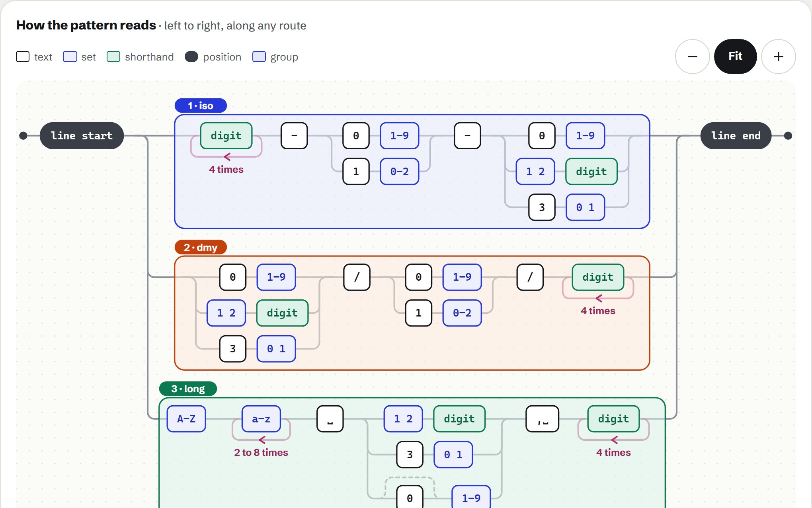Viewport: 812px width, 508px height.
Task: Select the line end node
Action: pyautogui.click(x=736, y=136)
